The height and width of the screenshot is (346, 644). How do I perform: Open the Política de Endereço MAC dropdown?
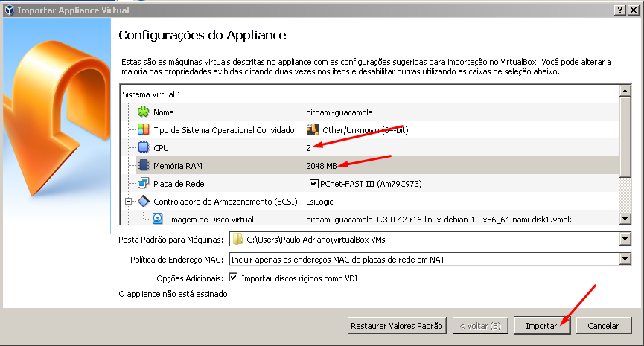[625, 259]
